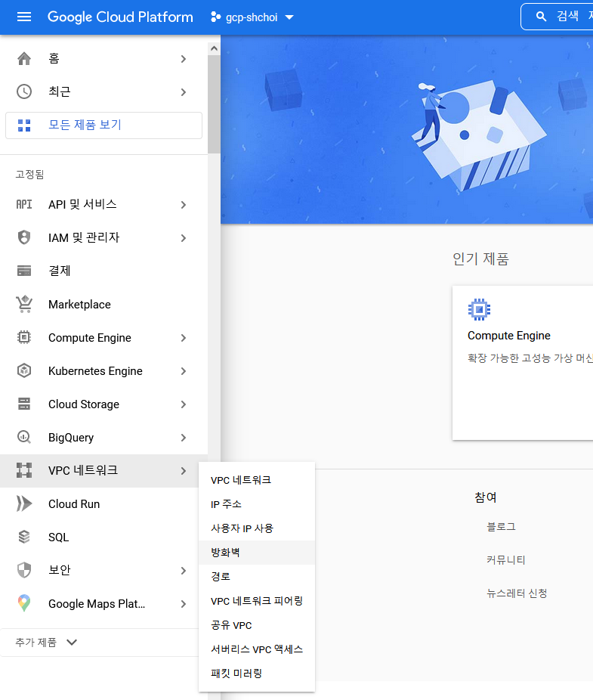Screen dimensions: 593x700
Task: Click the Google Cloud Platform logo
Action: [x=120, y=17]
